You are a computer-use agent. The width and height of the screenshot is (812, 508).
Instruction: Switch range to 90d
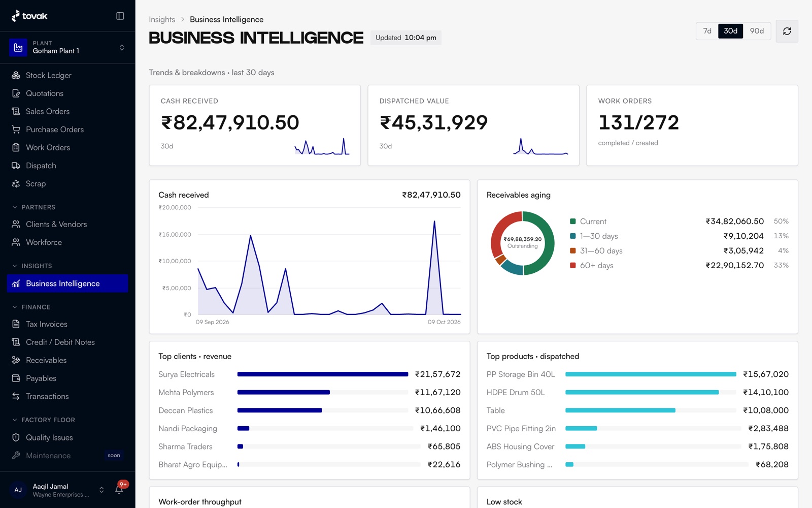pos(757,31)
